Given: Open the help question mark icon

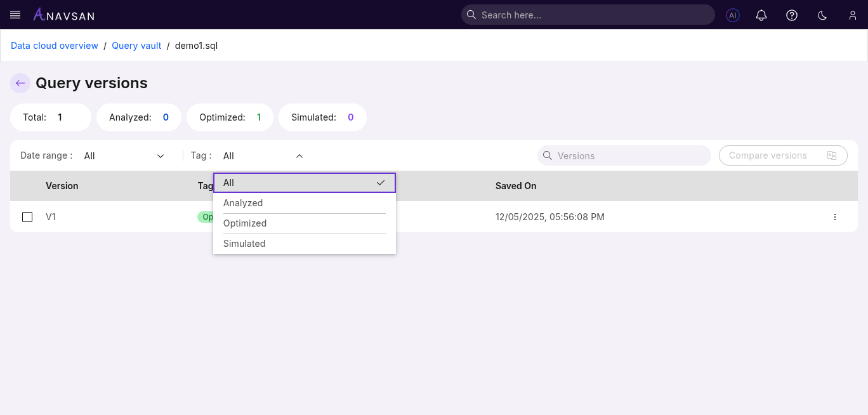Looking at the screenshot, I should pos(792,15).
